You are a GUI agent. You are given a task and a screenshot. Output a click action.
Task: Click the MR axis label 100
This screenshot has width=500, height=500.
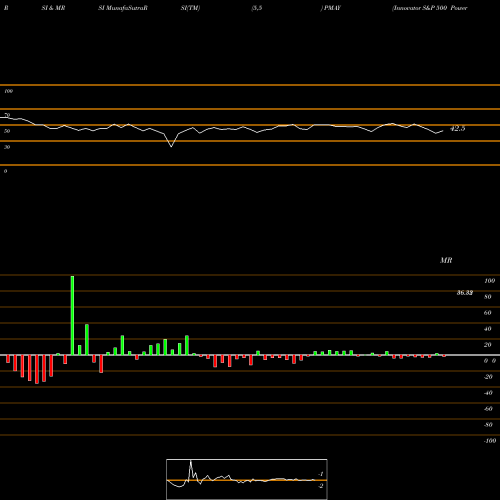pos(489,281)
